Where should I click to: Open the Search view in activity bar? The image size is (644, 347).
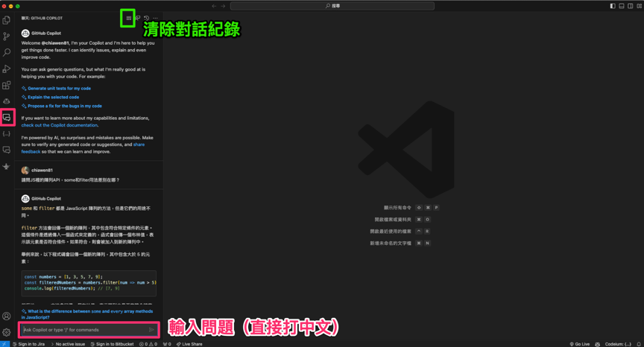click(x=6, y=53)
